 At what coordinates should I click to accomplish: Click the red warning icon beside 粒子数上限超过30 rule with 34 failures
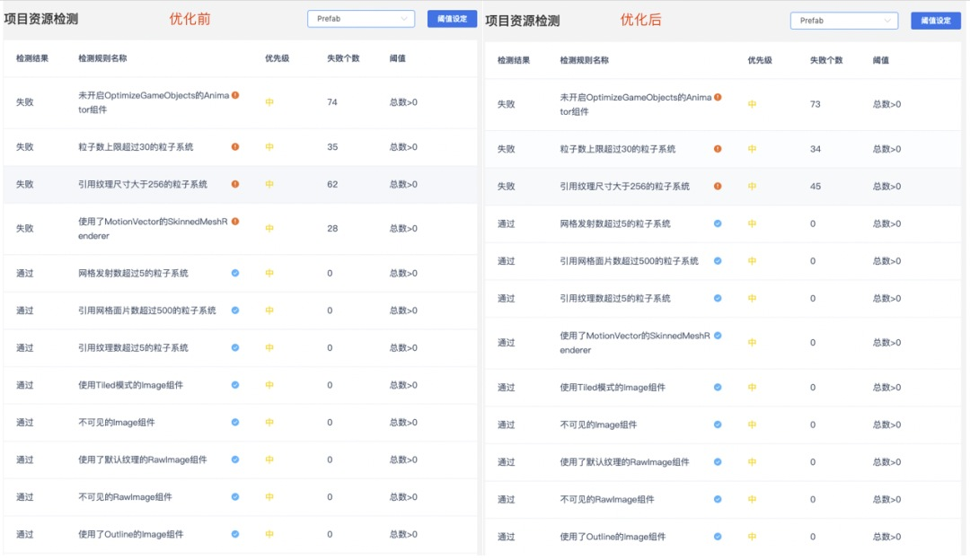pos(718,149)
